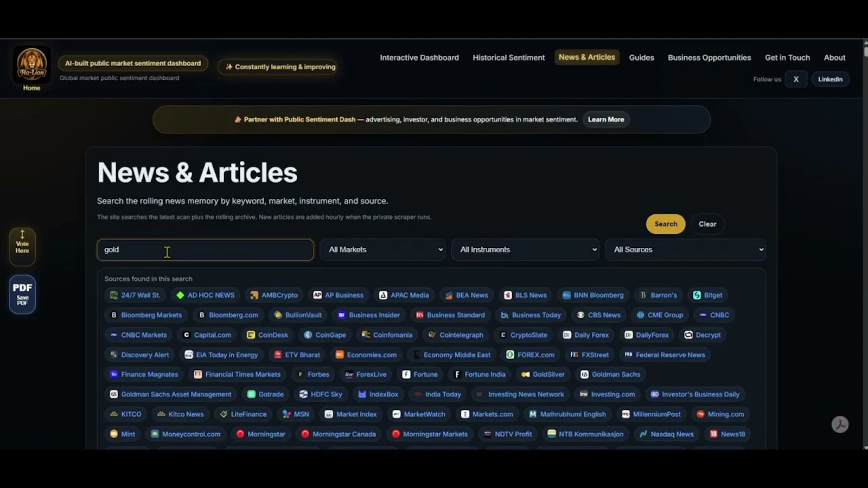This screenshot has width=868, height=488.
Task: Select the News & Articles nav tab
Action: click(587, 57)
